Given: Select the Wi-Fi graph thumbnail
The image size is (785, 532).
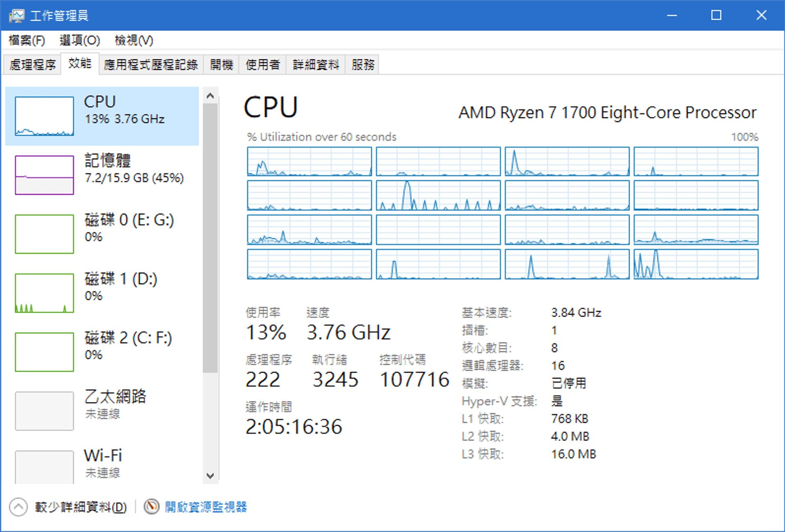Looking at the screenshot, I should pyautogui.click(x=45, y=467).
